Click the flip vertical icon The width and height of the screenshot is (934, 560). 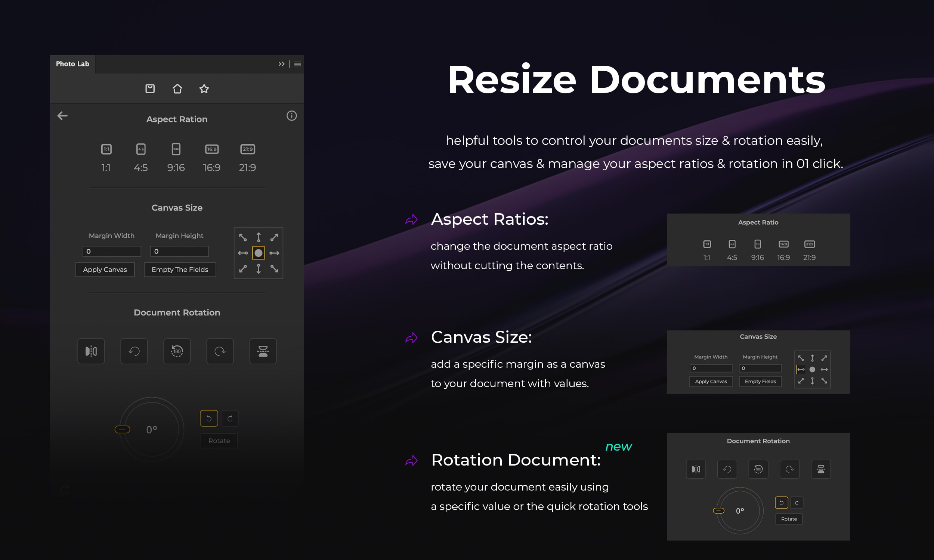tap(263, 351)
